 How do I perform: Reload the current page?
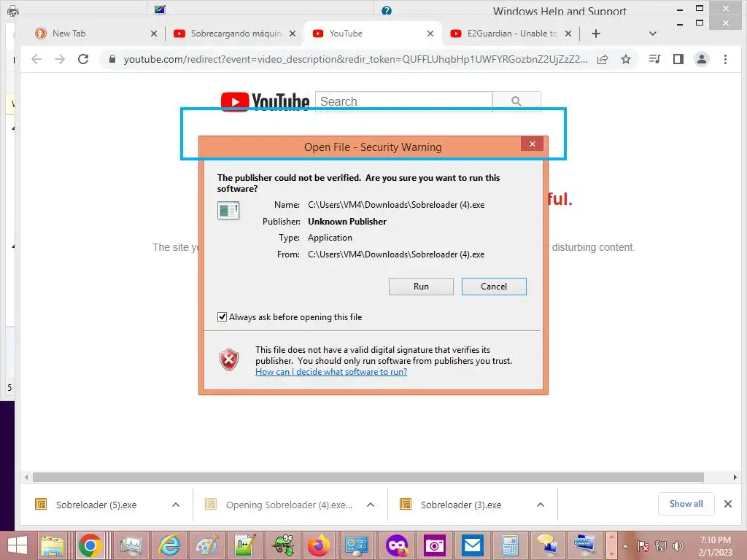83,59
